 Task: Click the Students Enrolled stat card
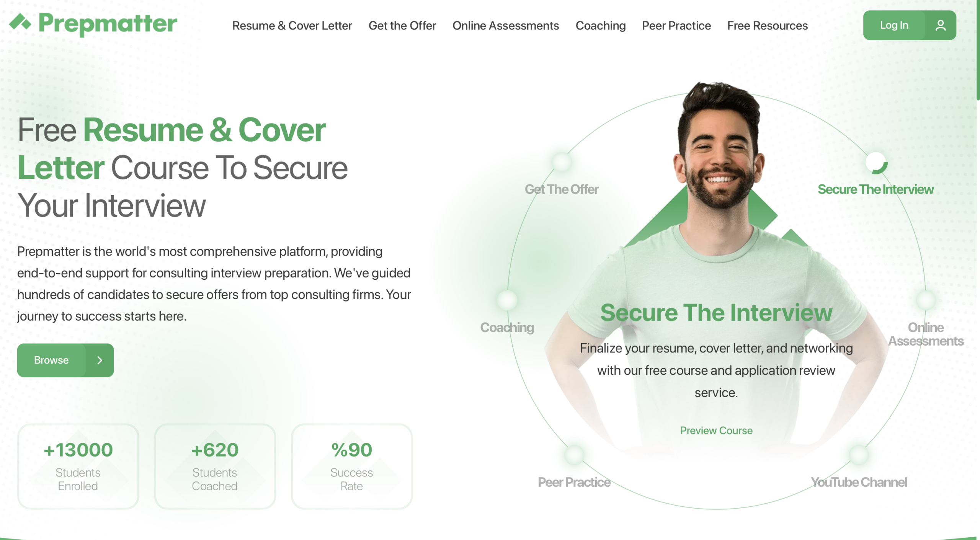tap(78, 466)
